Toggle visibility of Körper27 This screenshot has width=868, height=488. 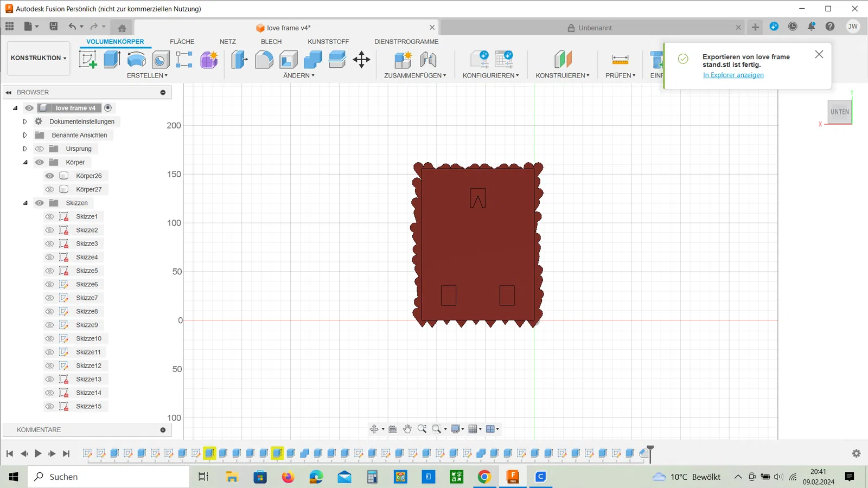click(x=49, y=189)
